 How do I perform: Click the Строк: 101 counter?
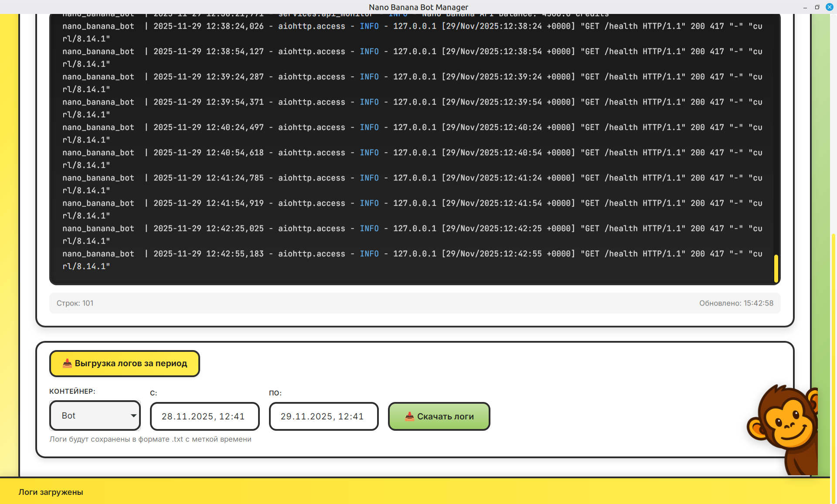click(x=75, y=303)
